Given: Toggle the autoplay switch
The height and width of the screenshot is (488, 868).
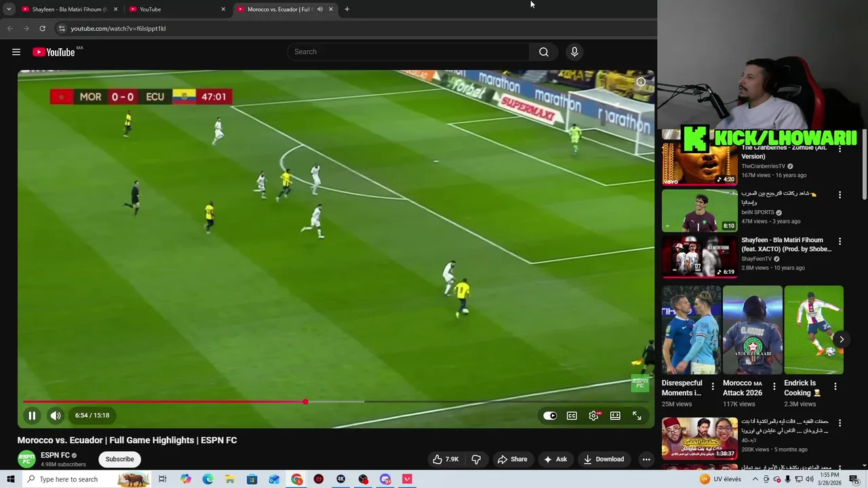Looking at the screenshot, I should (x=550, y=415).
